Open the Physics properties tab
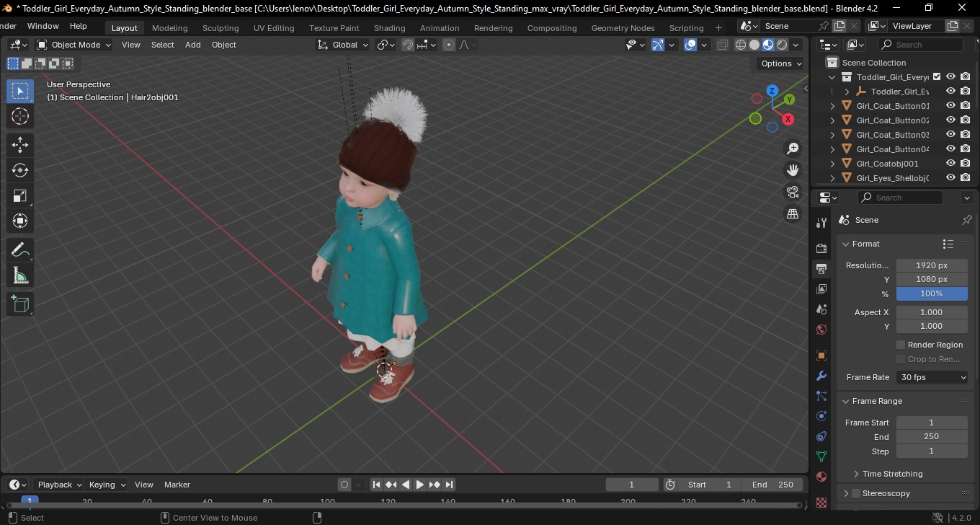This screenshot has width=980, height=525. pyautogui.click(x=821, y=416)
